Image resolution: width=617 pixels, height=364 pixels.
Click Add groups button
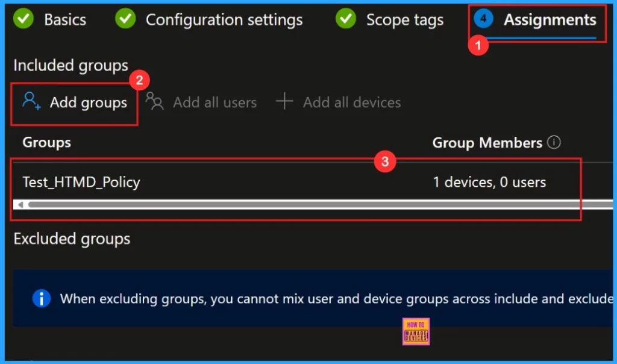[x=74, y=102]
